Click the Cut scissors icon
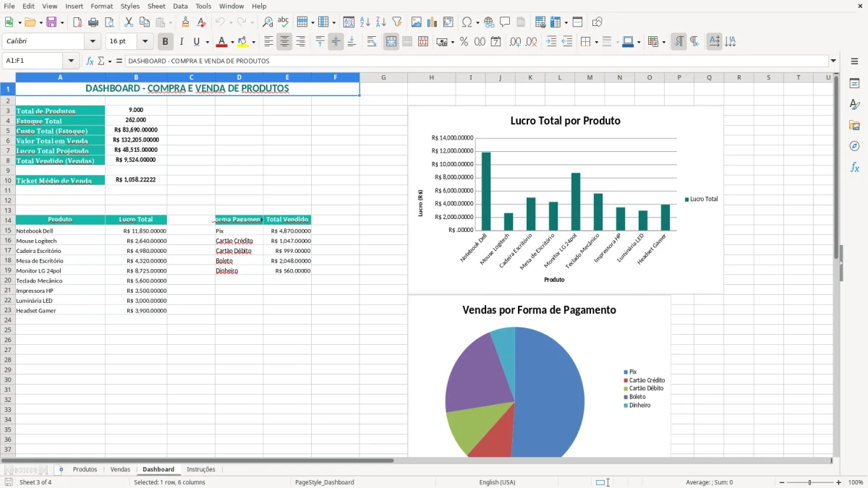 tap(128, 22)
